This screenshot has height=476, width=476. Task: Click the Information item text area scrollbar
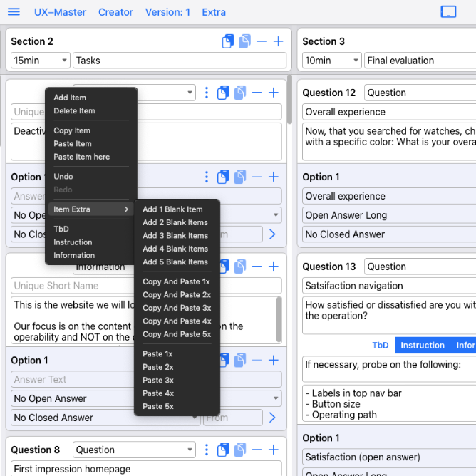279,319
